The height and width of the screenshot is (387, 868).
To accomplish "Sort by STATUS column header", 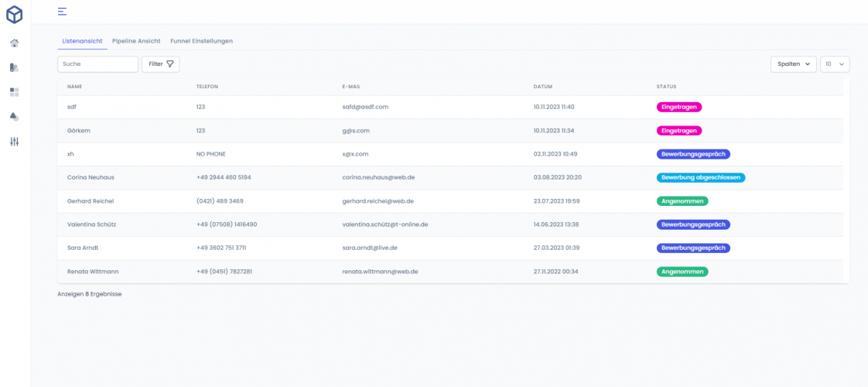I will point(667,87).
